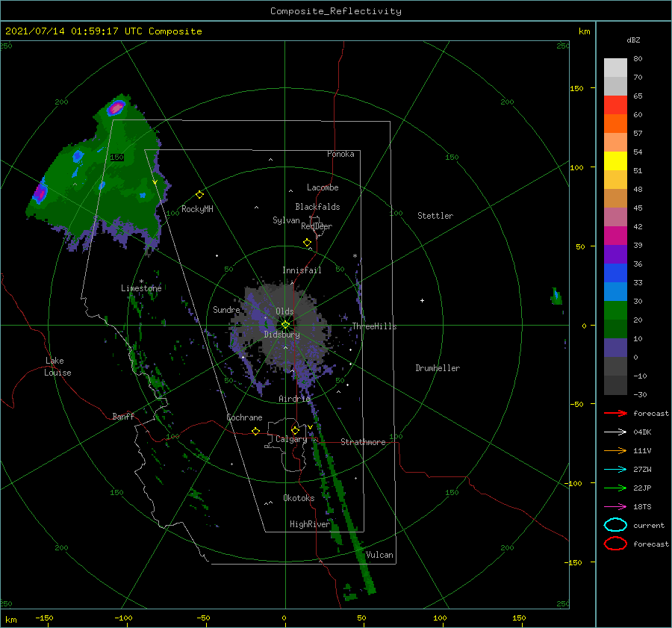Click the Lake Louise label
The height and width of the screenshot is (628, 672).
[x=57, y=367]
